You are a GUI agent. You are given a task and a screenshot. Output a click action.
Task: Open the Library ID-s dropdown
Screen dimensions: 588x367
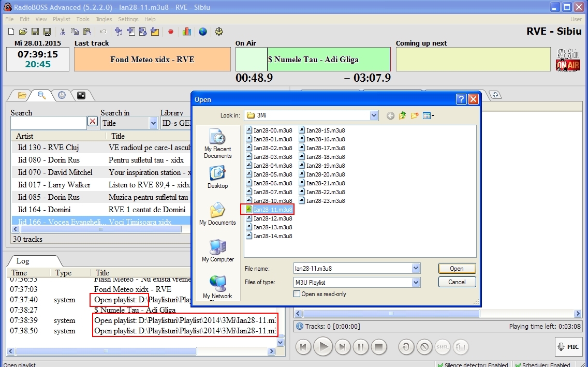[176, 123]
